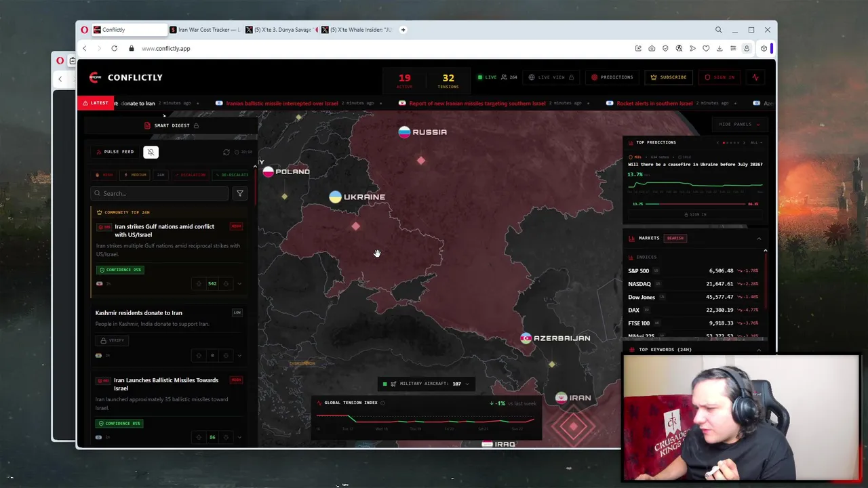Open extensions cube icon
This screenshot has height=488, width=868.
(x=764, y=49)
